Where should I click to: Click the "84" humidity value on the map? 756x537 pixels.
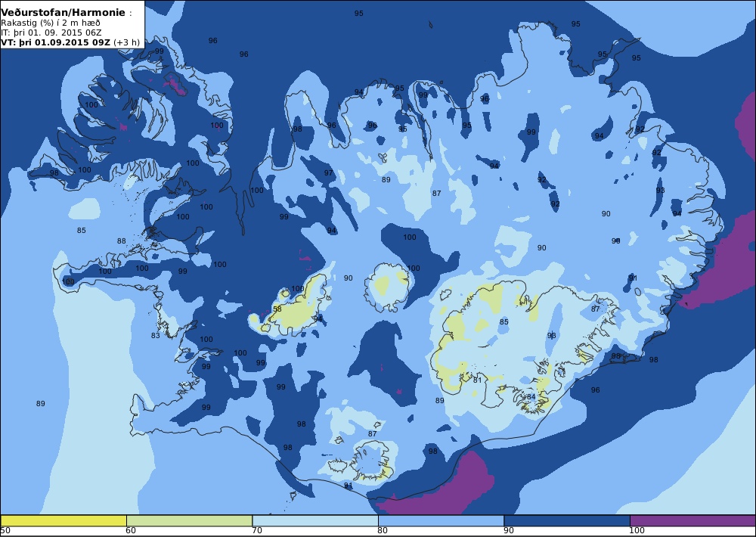[531, 396]
